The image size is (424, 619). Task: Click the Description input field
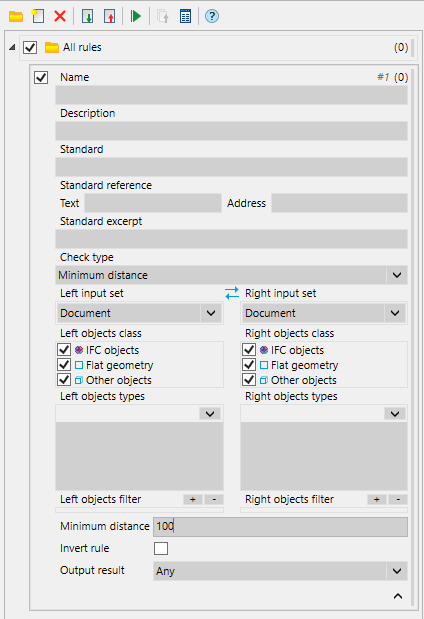231,131
